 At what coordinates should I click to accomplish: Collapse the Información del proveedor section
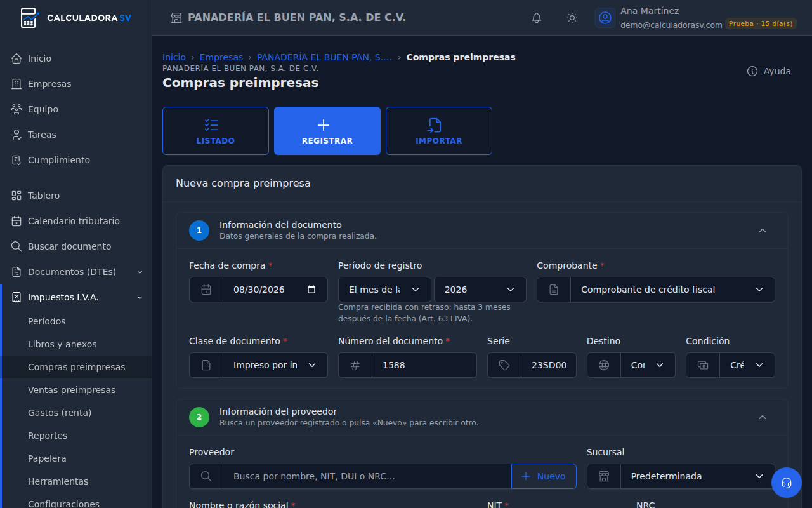tap(763, 417)
